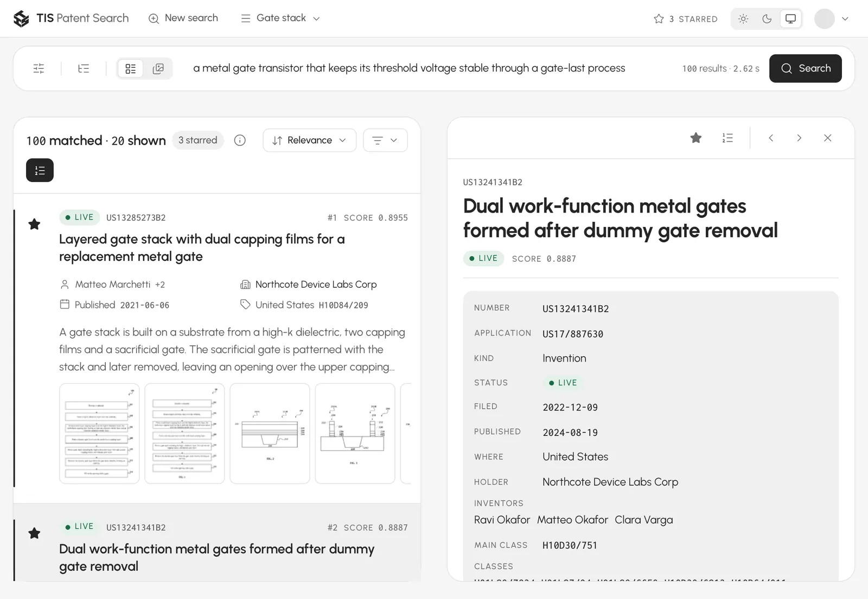Click the TIS Patent Search logo icon
This screenshot has width=868, height=599.
(x=21, y=18)
